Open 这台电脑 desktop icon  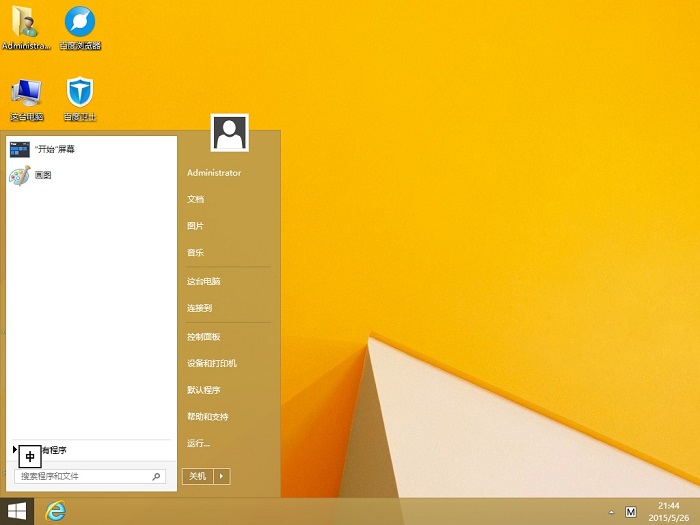point(25,96)
